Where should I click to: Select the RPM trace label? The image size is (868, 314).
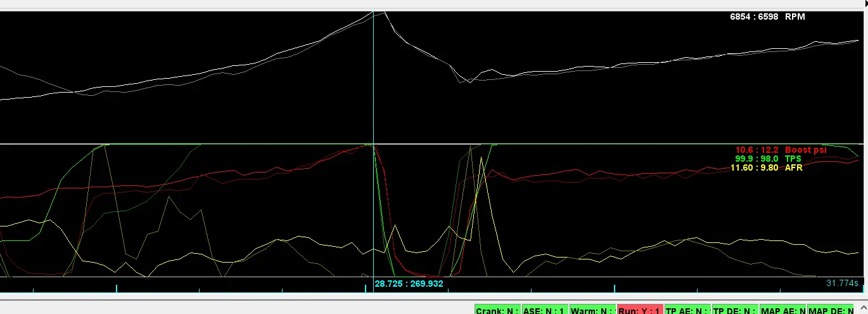795,16
